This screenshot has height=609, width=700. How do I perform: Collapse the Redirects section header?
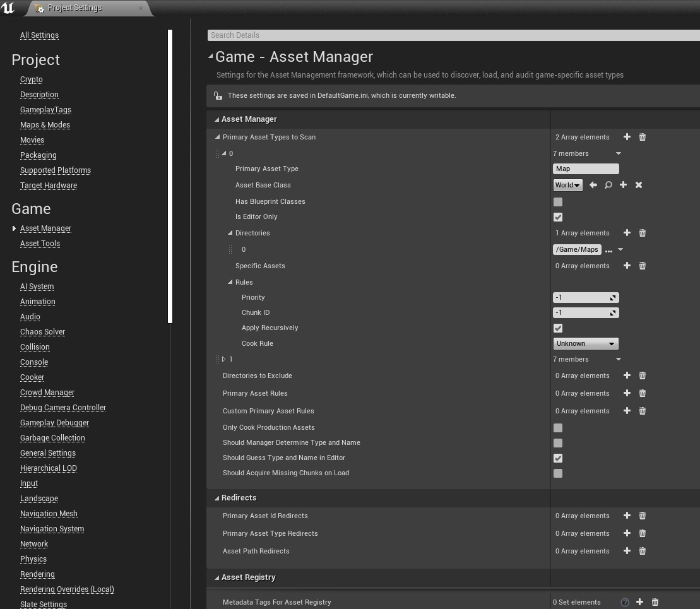coord(217,497)
